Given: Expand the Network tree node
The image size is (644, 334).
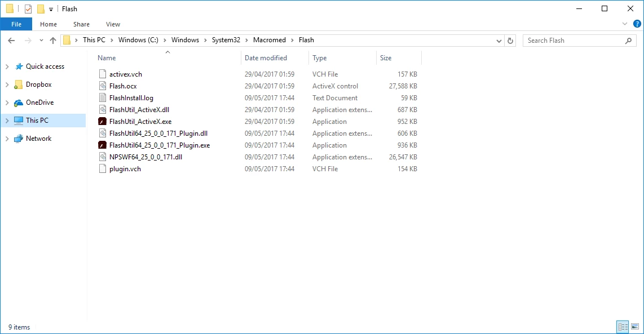Looking at the screenshot, I should tap(7, 139).
